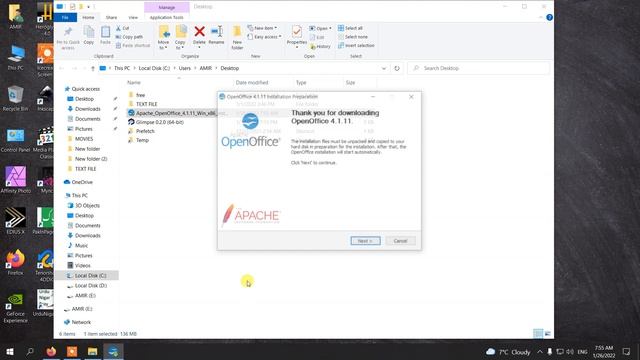Open Properties from the ribbon
640x360 pixels.
pos(297,36)
